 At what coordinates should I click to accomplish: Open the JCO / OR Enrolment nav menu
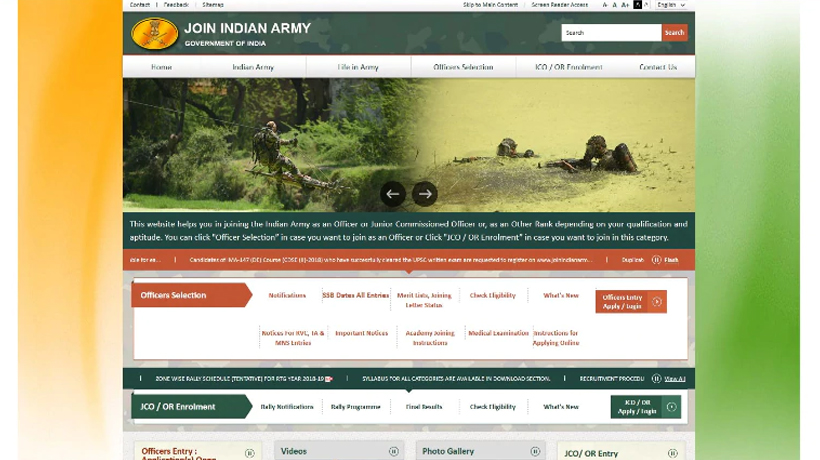[x=568, y=67]
